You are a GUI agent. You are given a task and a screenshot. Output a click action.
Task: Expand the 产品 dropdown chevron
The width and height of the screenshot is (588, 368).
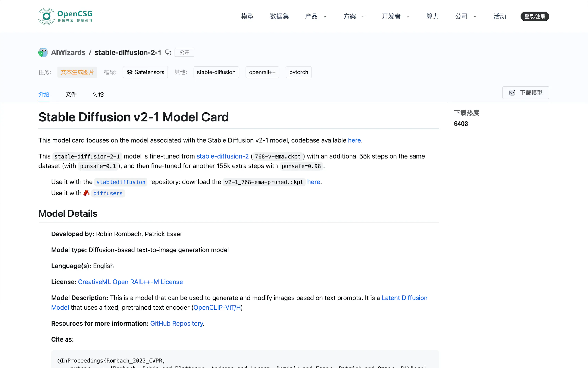click(325, 16)
